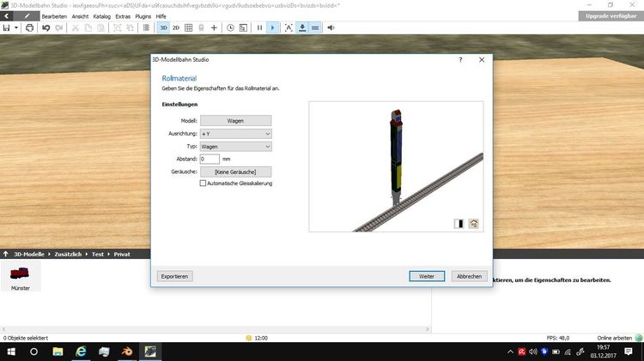Click the undo arrow icon
Screen dimensions: 644x361
pyautogui.click(x=45, y=27)
